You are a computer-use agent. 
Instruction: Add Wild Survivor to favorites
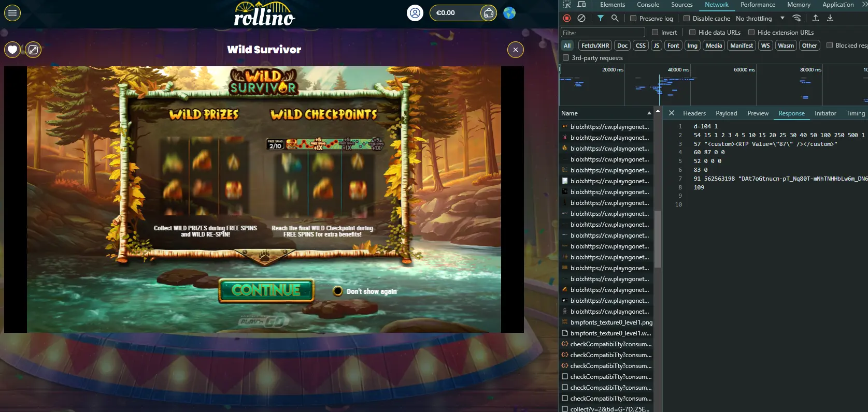point(12,50)
